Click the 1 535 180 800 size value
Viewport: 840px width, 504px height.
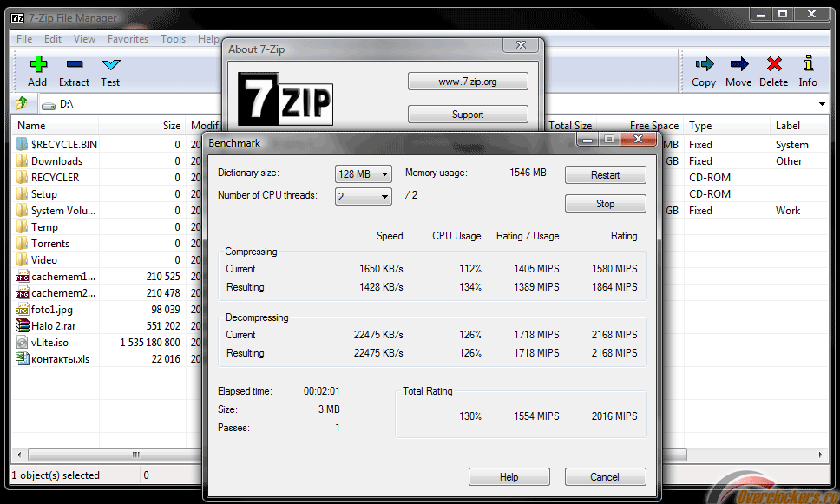tap(150, 343)
